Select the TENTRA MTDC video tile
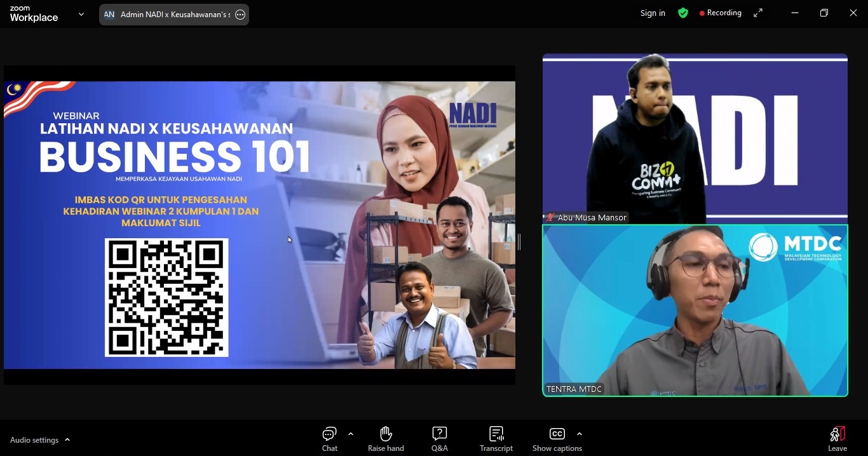Viewport: 868px width, 456px height. click(695, 311)
